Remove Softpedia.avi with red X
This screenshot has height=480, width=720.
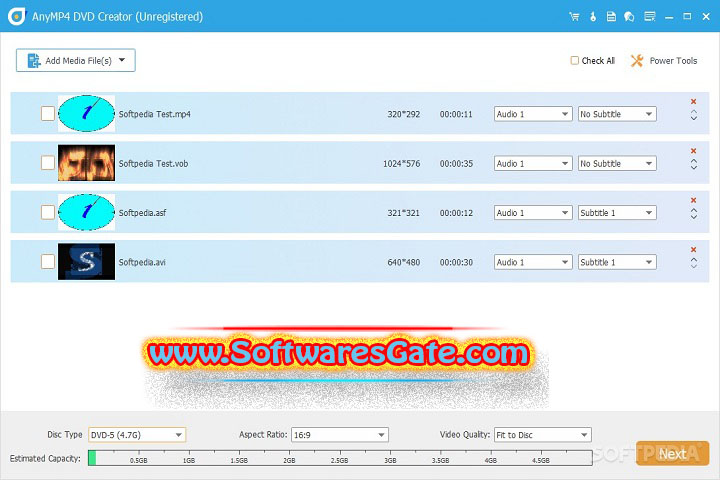693,249
